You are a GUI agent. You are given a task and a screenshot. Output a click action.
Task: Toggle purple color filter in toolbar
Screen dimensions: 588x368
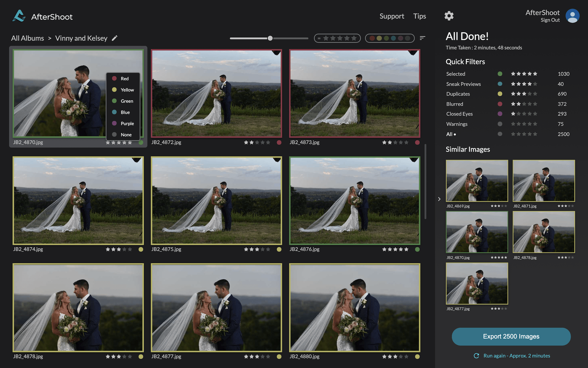click(400, 38)
